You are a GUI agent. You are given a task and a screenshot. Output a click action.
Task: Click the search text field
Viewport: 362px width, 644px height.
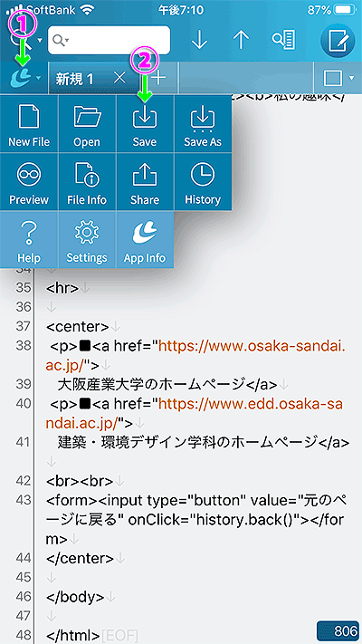109,40
